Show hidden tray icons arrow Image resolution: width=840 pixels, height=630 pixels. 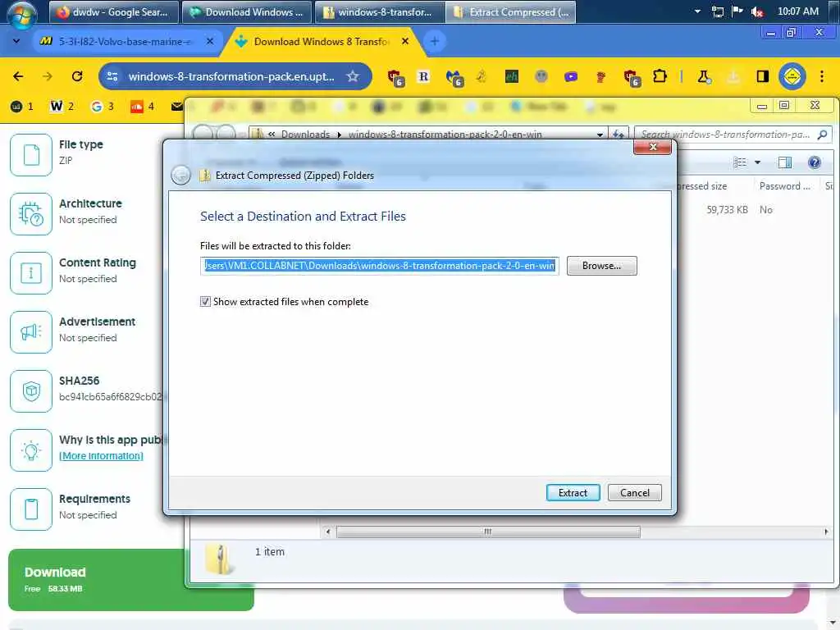click(x=697, y=11)
